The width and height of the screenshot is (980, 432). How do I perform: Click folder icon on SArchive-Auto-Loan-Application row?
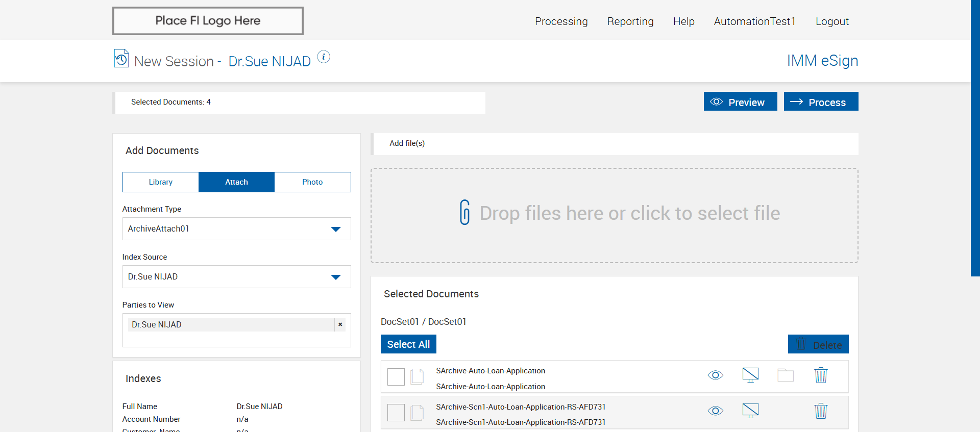tap(786, 375)
